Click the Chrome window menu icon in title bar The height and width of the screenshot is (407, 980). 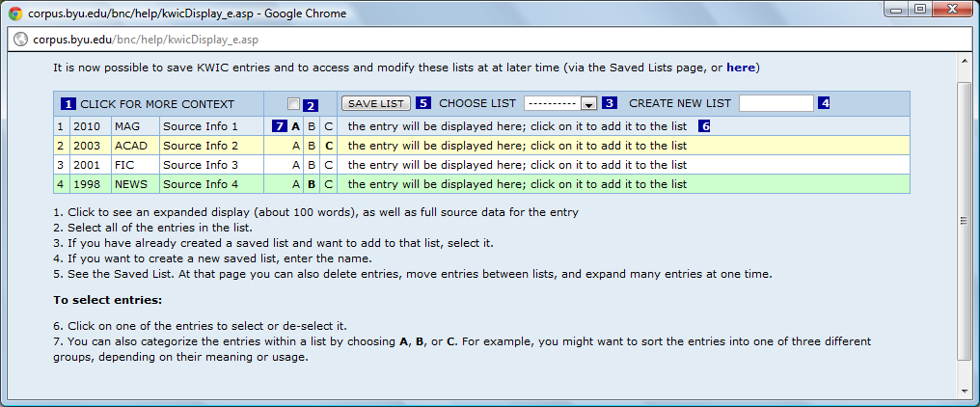(15, 13)
